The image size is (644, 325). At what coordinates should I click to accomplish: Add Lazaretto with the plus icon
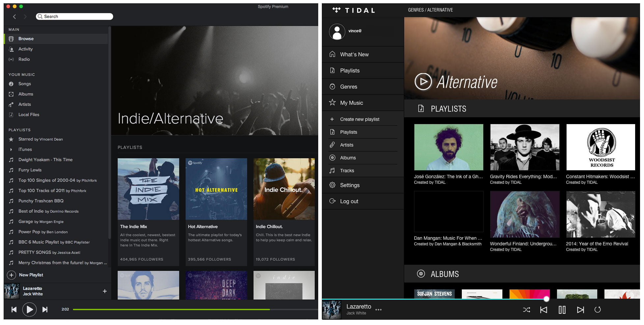coord(105,291)
